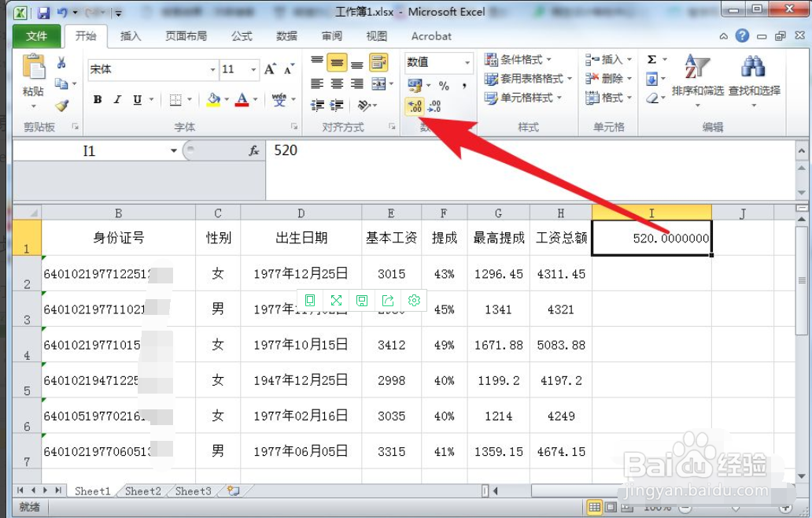Viewport: 812px width, 518px height.
Task: Toggle middle align (highlighted)
Action: [337, 62]
